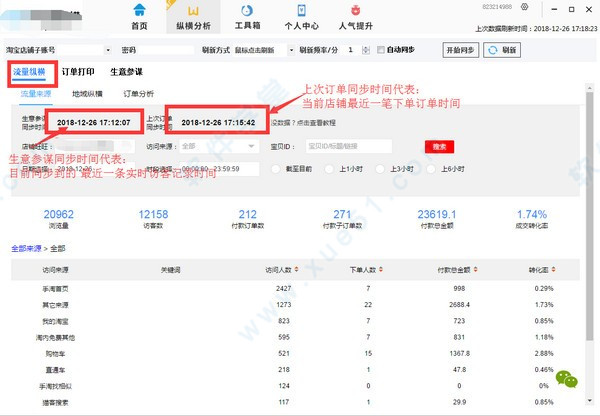600x416 pixels.
Task: Click the 其它来源 source row
Action: (x=295, y=305)
